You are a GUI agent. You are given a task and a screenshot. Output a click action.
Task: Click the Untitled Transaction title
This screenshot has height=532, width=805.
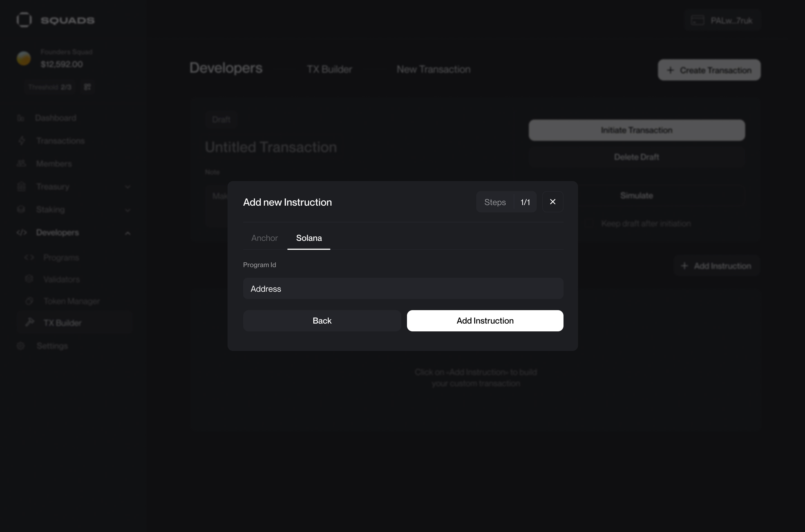271,147
